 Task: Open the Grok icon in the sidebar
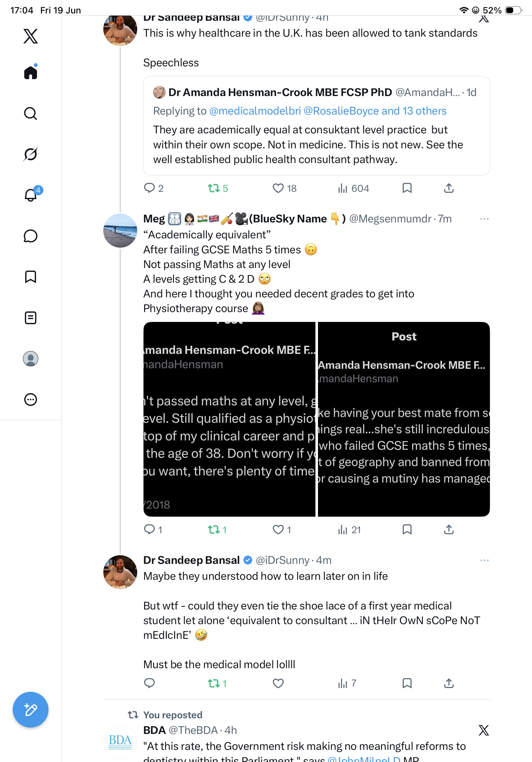pos(31,154)
